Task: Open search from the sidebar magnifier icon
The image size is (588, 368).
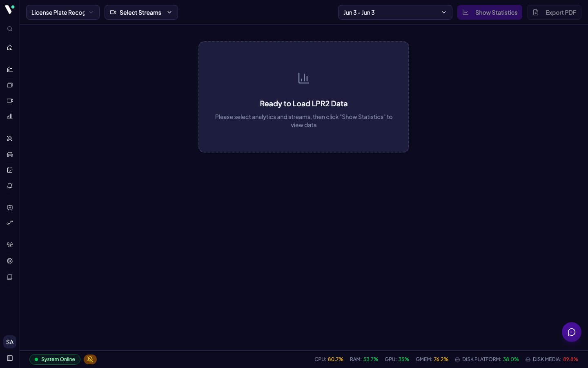Action: tap(10, 29)
